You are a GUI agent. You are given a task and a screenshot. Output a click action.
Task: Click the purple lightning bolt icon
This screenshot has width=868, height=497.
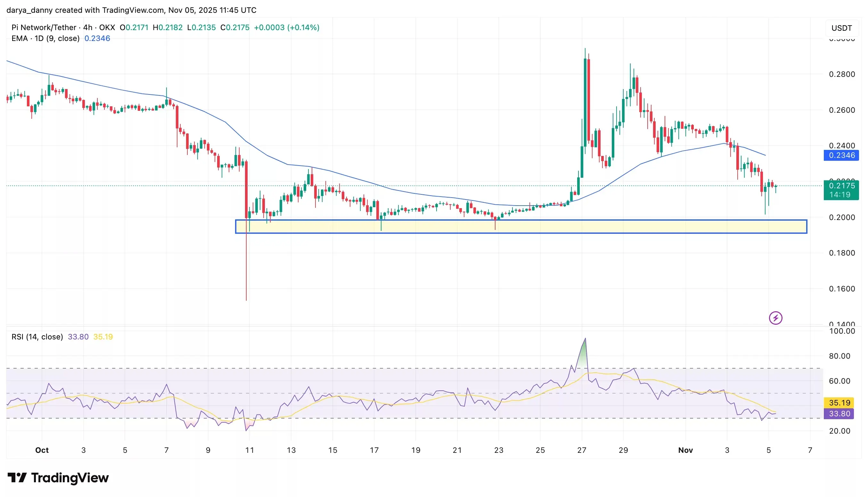click(775, 318)
